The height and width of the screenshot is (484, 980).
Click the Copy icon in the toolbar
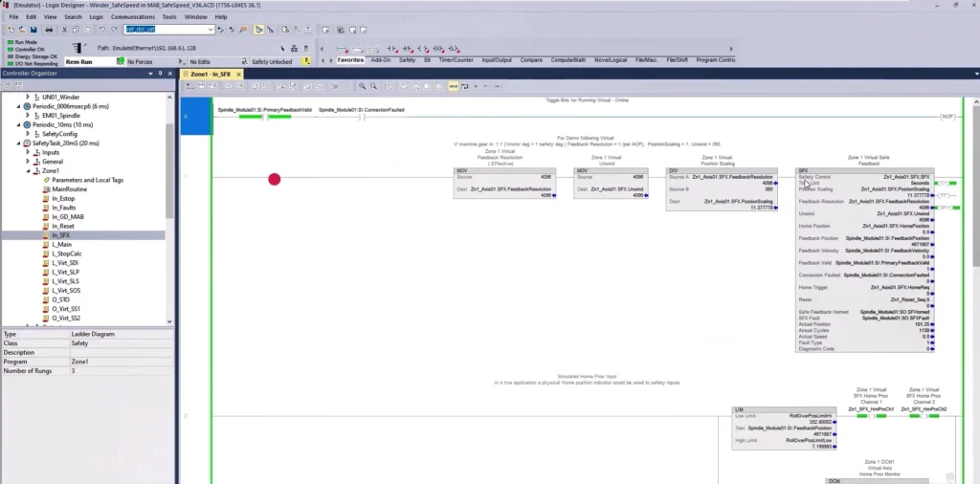75,30
